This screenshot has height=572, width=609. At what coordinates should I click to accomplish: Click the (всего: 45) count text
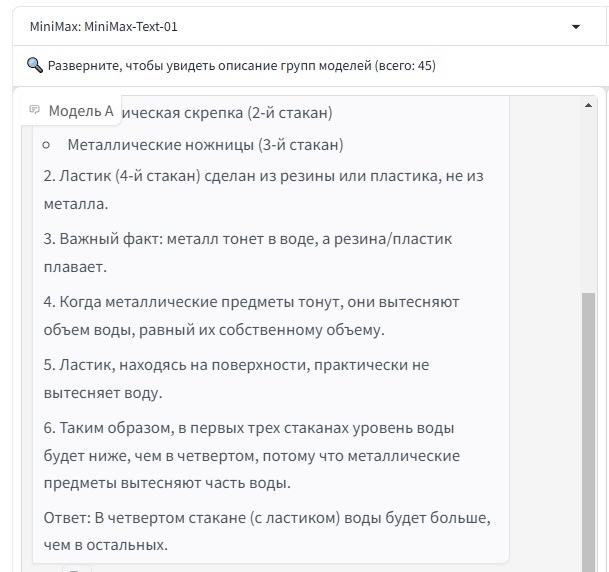(405, 66)
